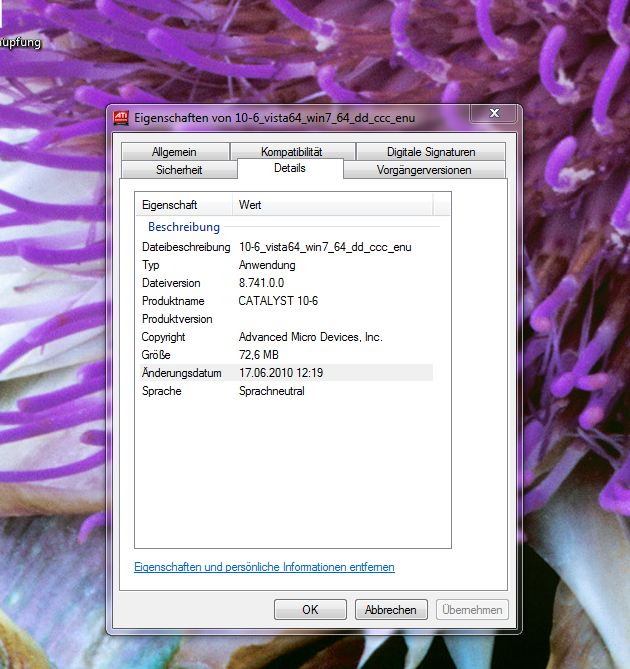Select the Dateibeschreibung property row

coord(286,247)
